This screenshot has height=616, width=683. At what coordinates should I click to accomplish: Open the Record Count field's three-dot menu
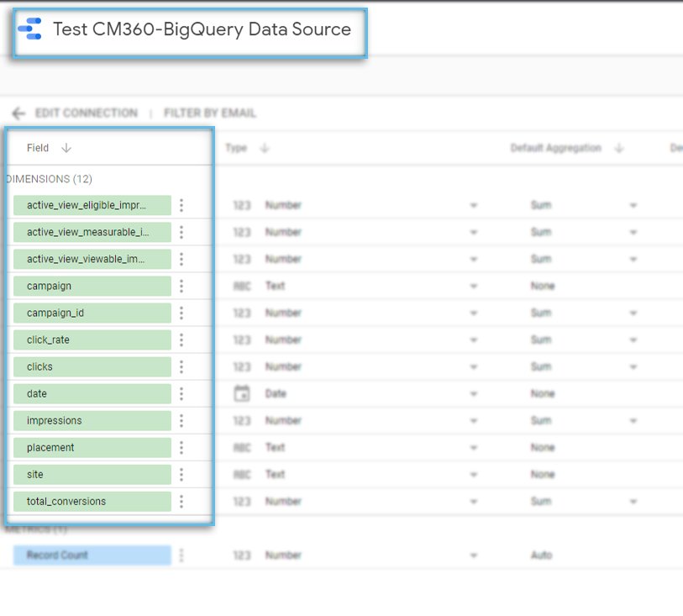pyautogui.click(x=181, y=555)
